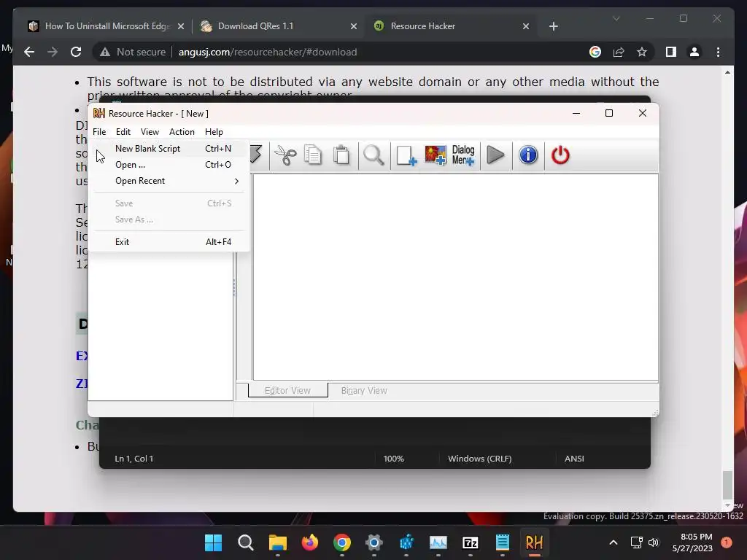Click the blue Info icon

click(528, 155)
